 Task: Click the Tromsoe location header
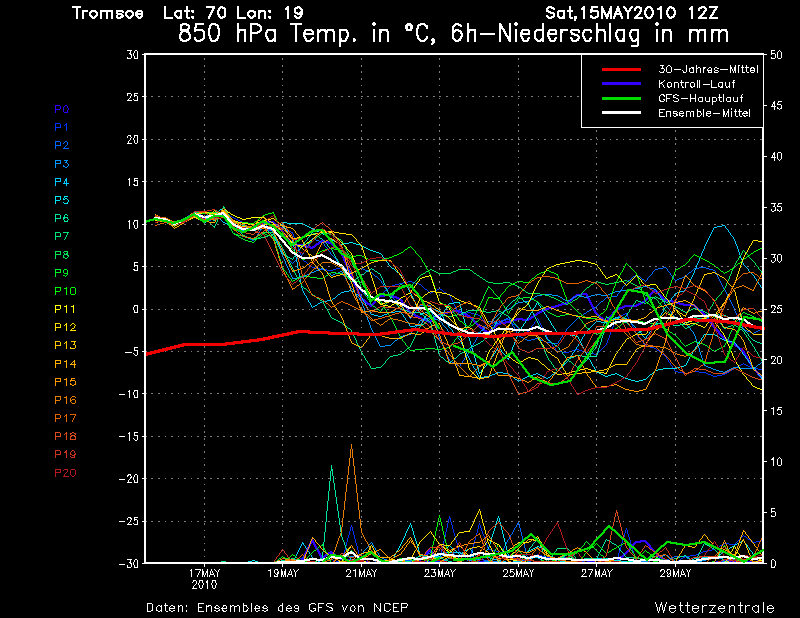tap(108, 13)
